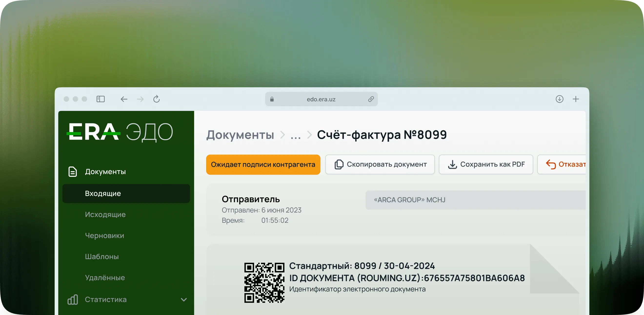Open browser downloads icon
The height and width of the screenshot is (315, 644).
coord(560,99)
